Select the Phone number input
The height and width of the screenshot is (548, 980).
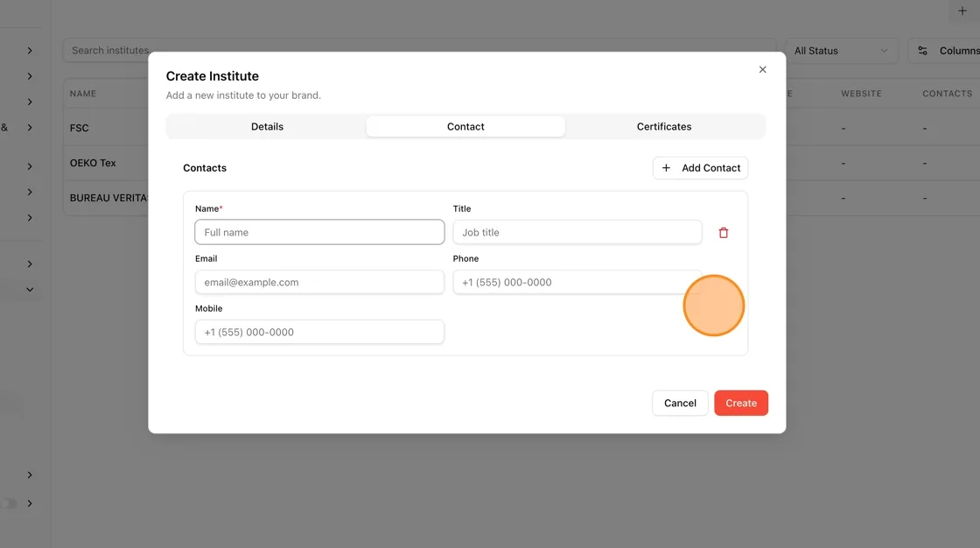tap(577, 282)
